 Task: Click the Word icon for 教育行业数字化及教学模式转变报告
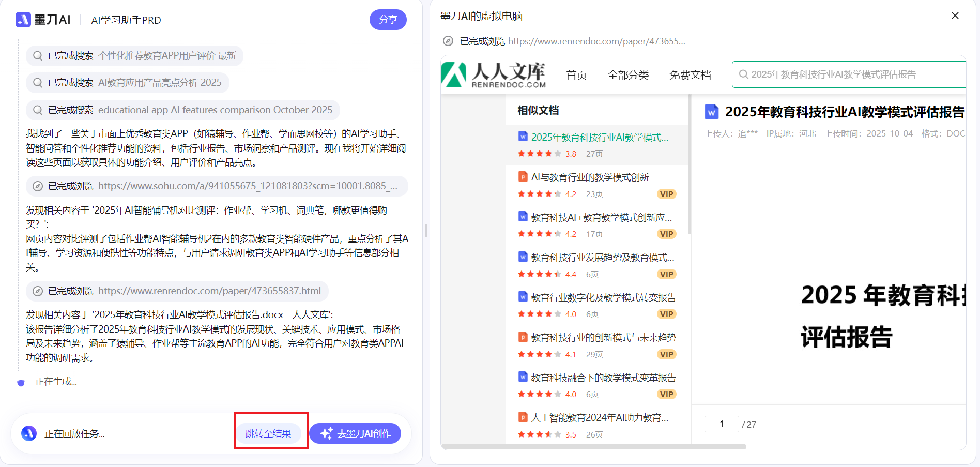tap(523, 296)
